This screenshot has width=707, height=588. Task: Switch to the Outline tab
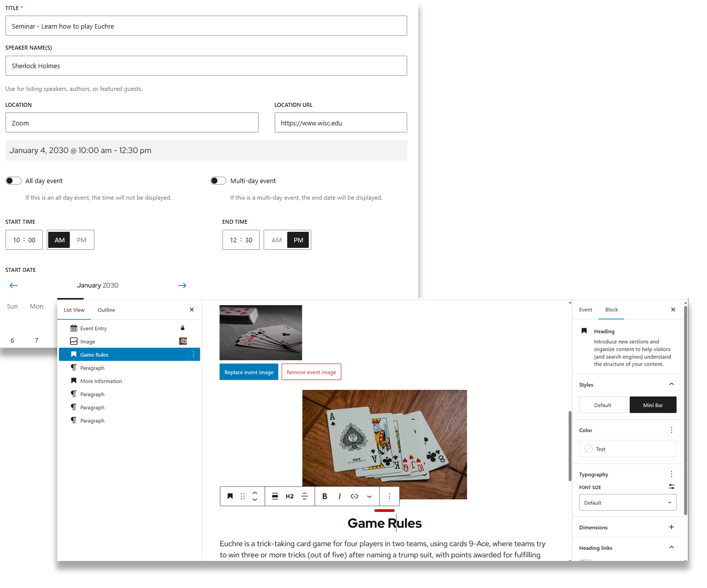pyautogui.click(x=106, y=310)
